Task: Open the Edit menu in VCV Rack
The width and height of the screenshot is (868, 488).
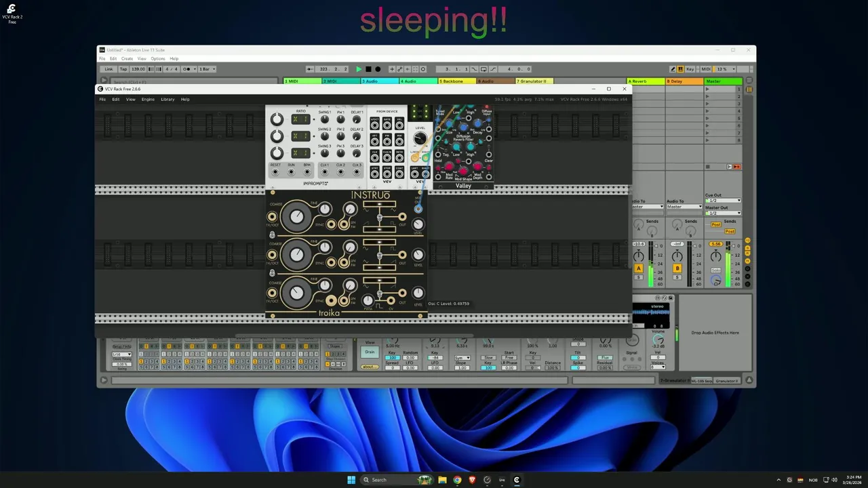Action: click(x=116, y=99)
